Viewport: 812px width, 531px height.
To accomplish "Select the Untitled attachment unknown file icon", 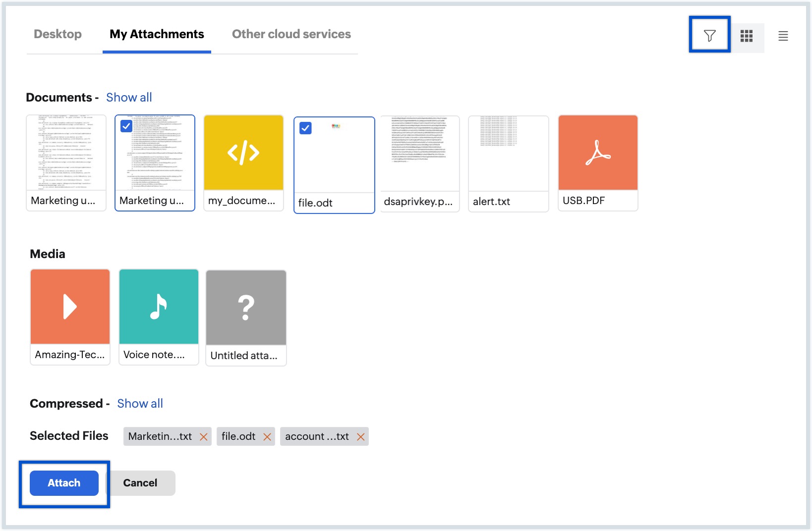I will pyautogui.click(x=246, y=308).
